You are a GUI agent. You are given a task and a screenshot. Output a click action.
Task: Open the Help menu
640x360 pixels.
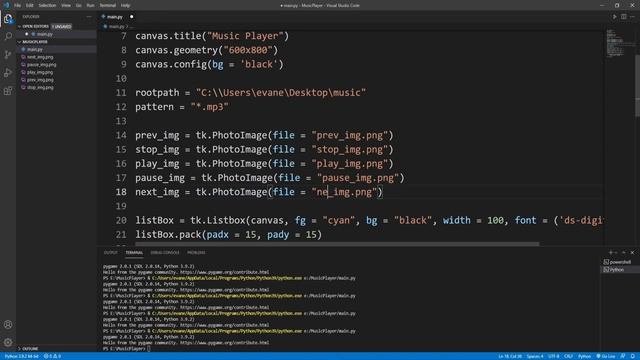coord(125,5)
